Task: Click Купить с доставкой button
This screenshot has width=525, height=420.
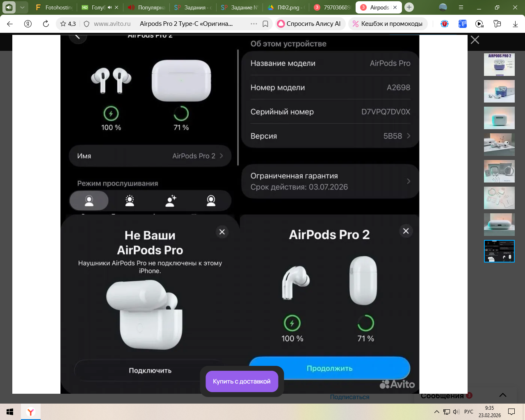Action: coord(242,381)
